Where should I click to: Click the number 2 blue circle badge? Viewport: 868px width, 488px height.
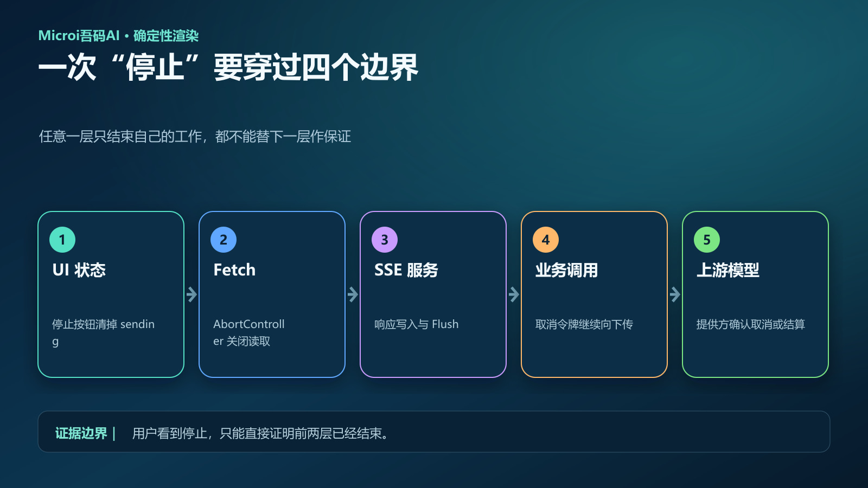[x=224, y=240]
